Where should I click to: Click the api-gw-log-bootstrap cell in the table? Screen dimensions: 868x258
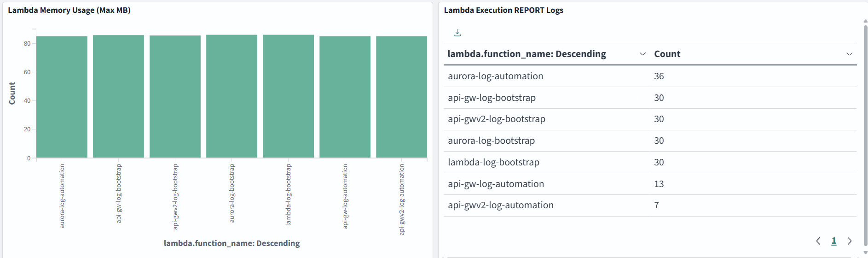tap(492, 98)
